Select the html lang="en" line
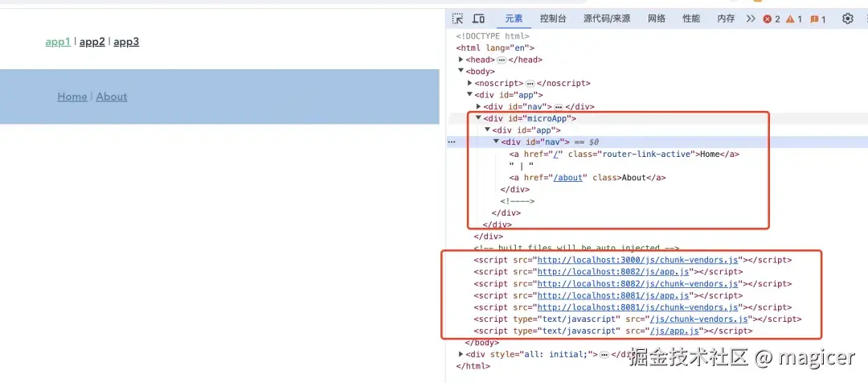Image resolution: width=868 pixels, height=383 pixels. [x=495, y=47]
